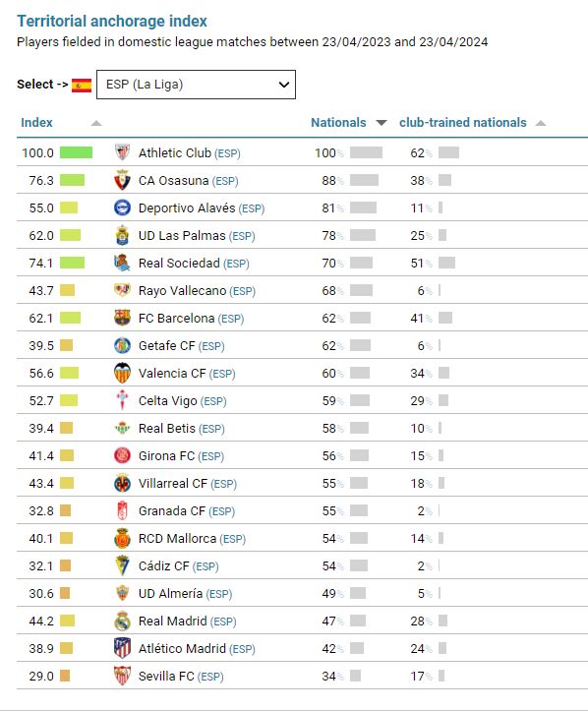Viewport: 588px width, 711px height.
Task: Click the Villarreal CF crest icon
Action: pyautogui.click(x=122, y=484)
